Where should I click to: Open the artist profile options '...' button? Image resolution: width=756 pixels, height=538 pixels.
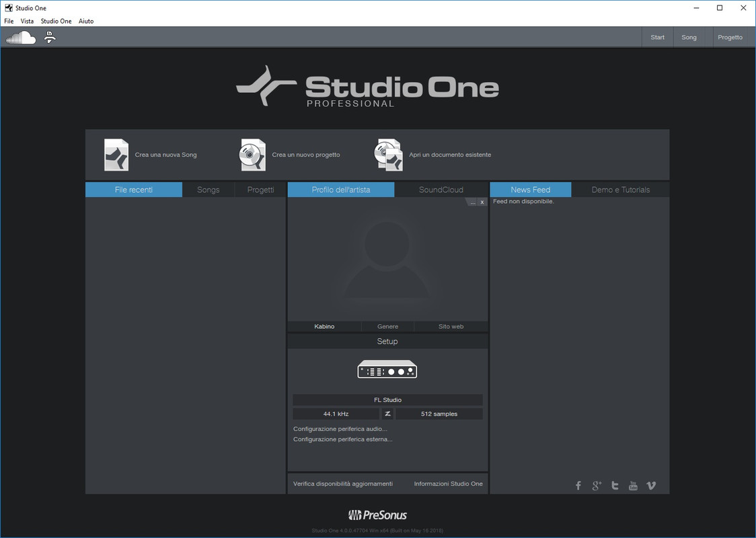tap(472, 202)
